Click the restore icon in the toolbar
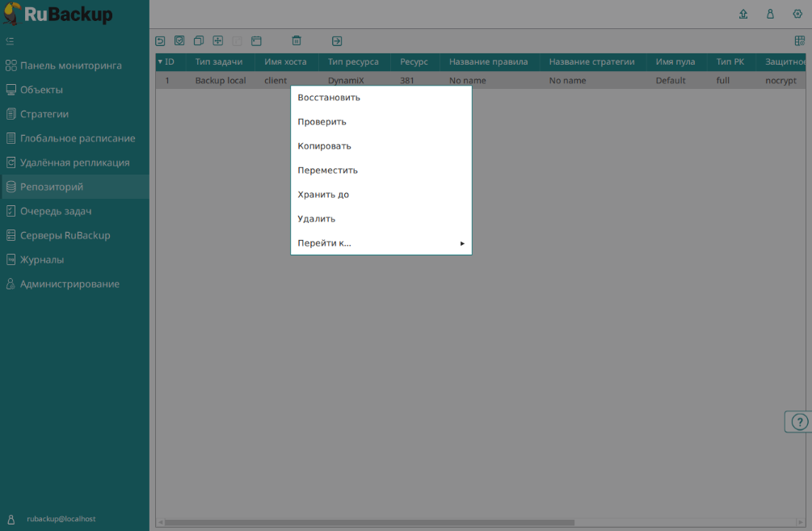Screen dimensions: 812x531 [x=160, y=40]
